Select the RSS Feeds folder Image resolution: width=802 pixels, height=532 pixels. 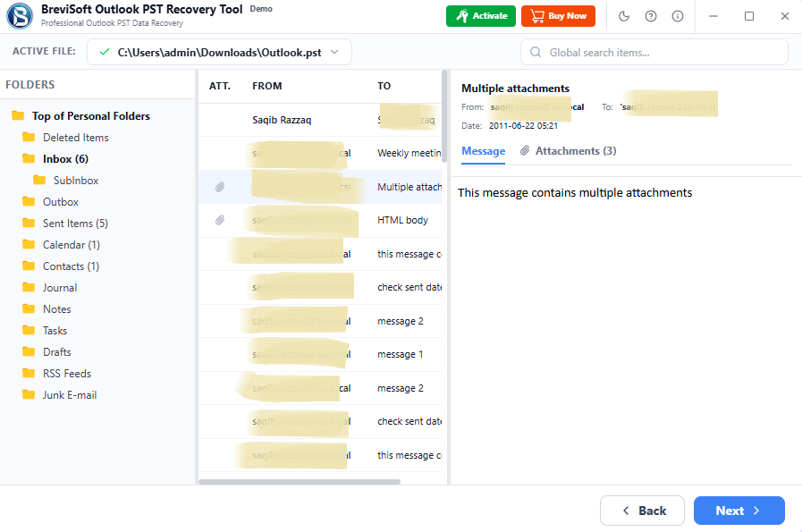point(67,374)
